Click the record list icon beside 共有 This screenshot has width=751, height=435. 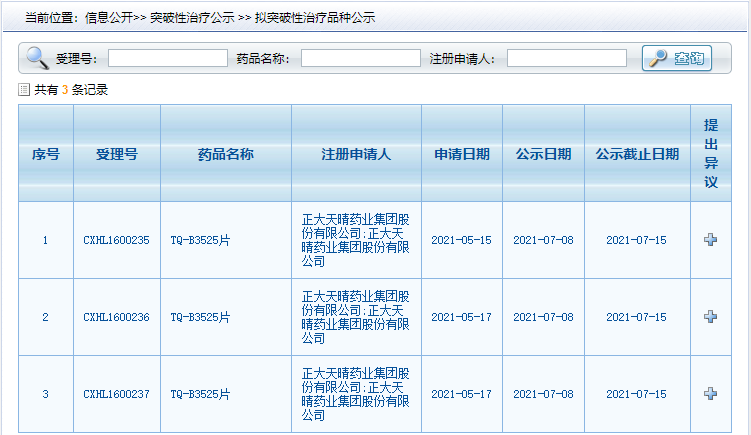click(24, 90)
